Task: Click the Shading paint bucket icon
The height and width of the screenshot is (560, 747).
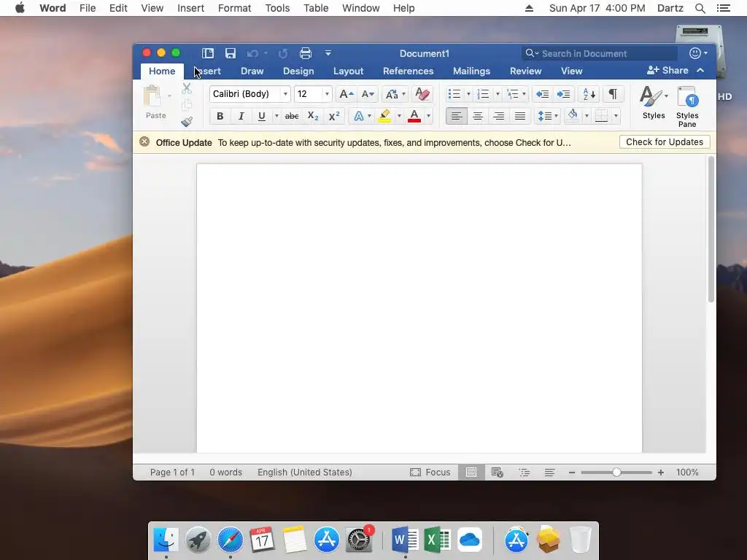Action: tap(573, 116)
